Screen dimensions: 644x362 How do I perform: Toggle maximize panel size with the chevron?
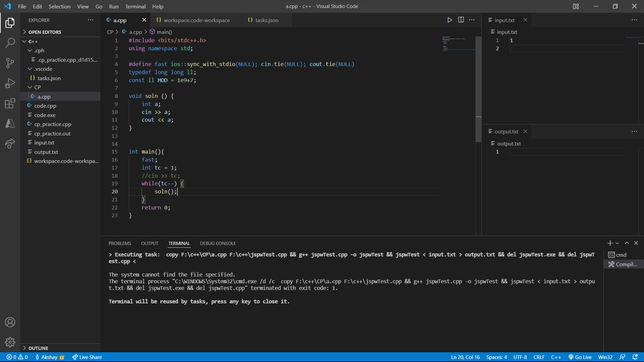(x=626, y=243)
